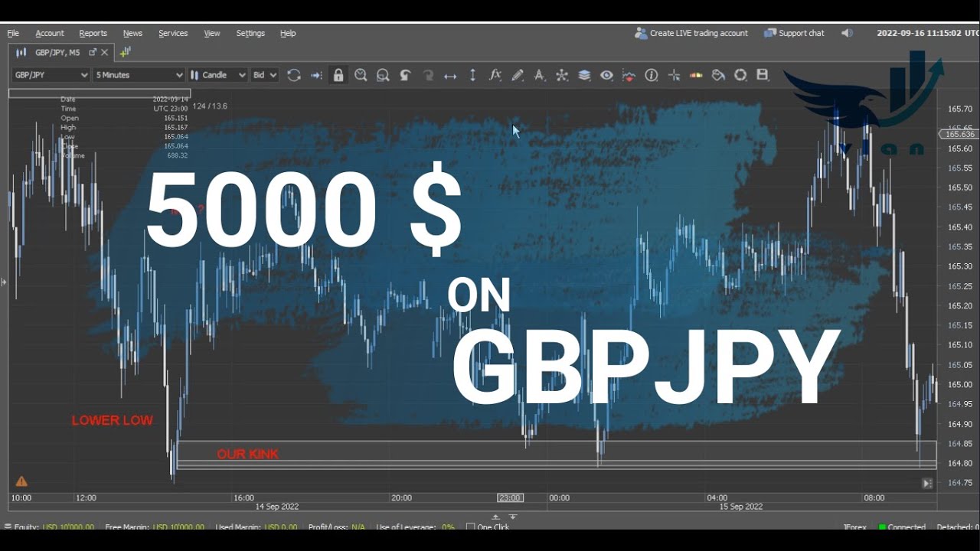Open Support chat

(794, 33)
